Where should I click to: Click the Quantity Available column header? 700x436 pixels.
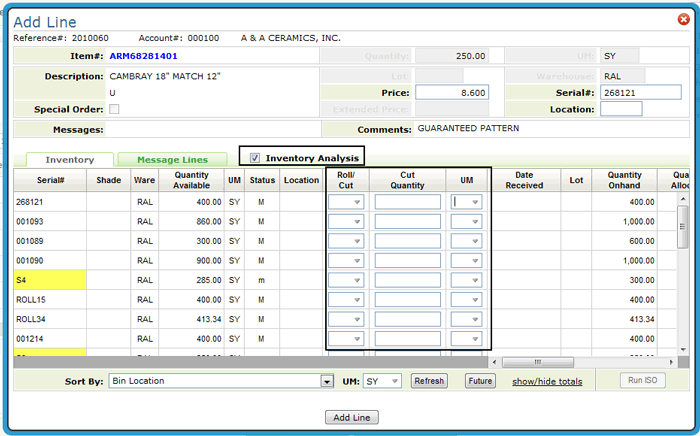[191, 180]
